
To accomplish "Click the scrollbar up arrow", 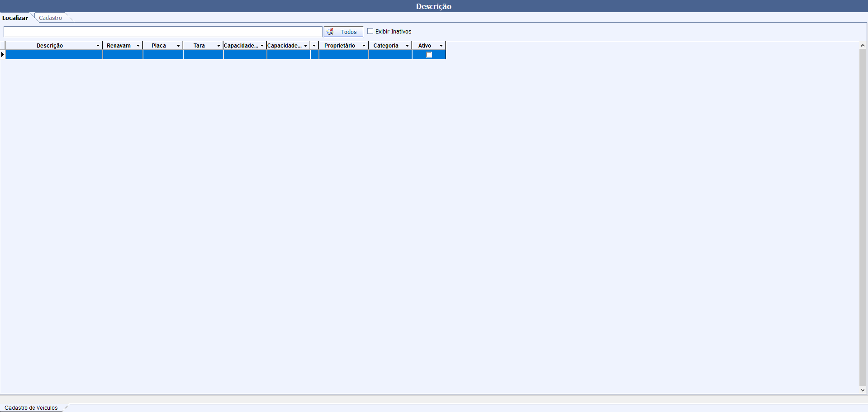I will tap(863, 45).
